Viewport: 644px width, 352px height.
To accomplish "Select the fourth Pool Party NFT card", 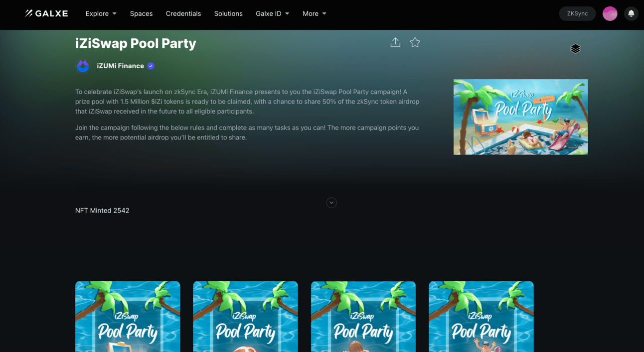I will [x=481, y=317].
